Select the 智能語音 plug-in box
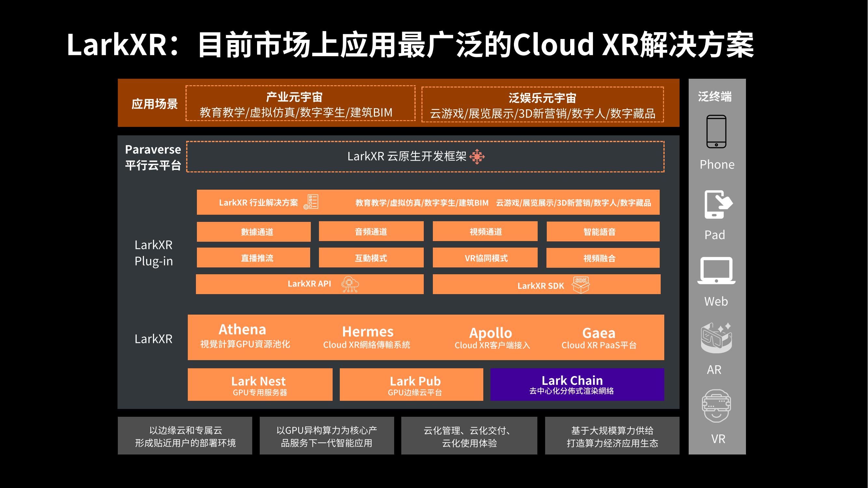 click(x=602, y=232)
